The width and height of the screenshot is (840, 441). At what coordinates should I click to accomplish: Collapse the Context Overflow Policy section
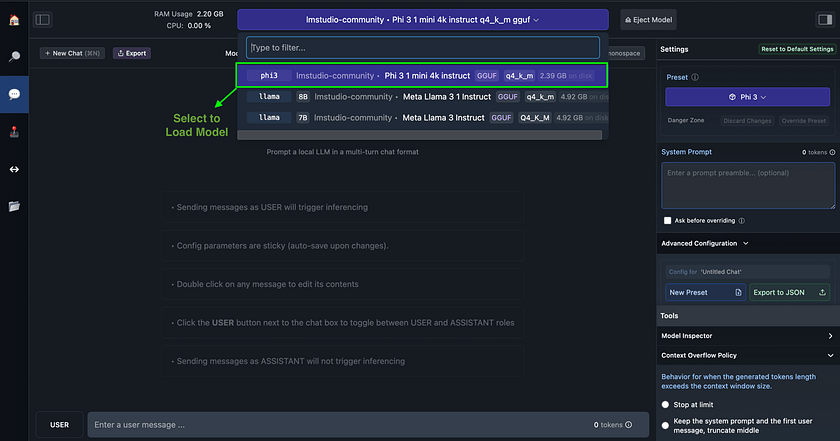(747, 355)
